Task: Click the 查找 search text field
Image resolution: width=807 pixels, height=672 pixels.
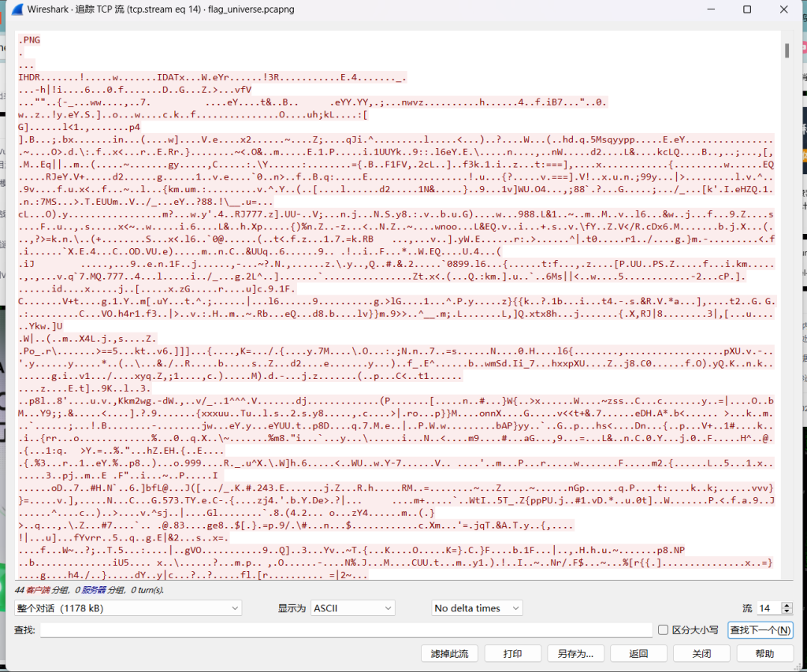Action: pos(346,630)
